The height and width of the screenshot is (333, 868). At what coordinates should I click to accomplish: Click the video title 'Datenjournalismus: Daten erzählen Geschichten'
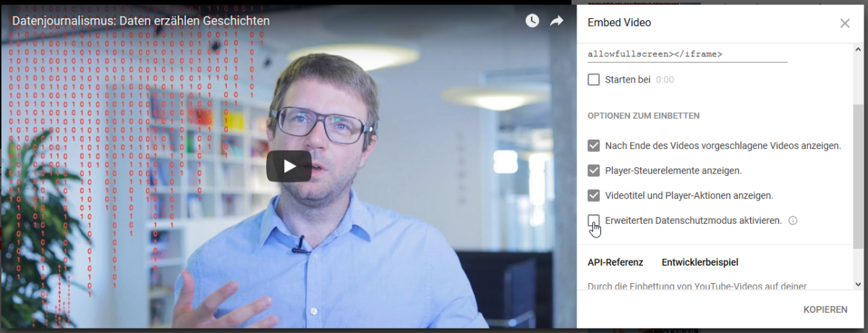point(140,21)
